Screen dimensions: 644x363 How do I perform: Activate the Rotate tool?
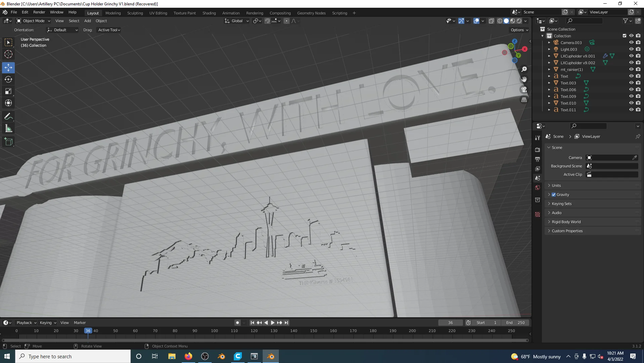tap(8, 79)
